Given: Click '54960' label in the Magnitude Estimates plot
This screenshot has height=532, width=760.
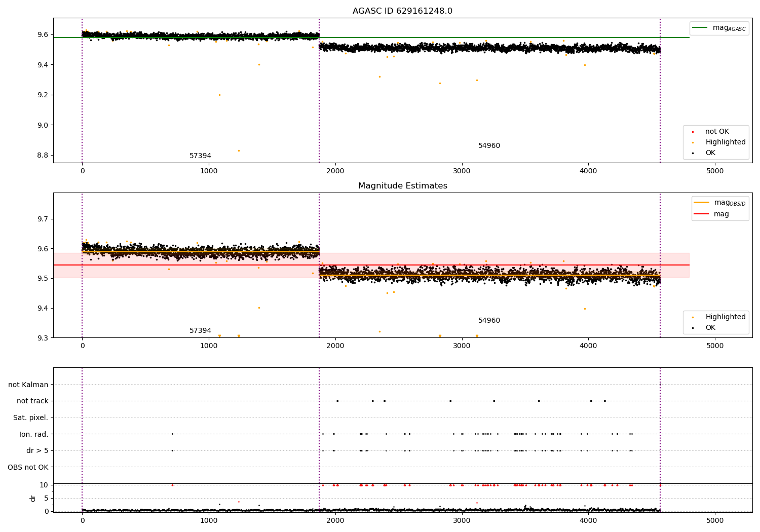Looking at the screenshot, I should (489, 320).
